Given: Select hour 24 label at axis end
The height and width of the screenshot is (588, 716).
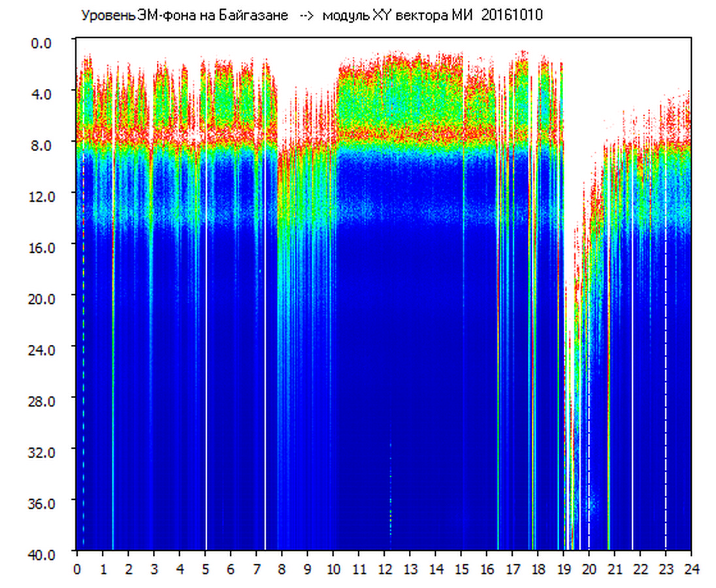Looking at the screenshot, I should click(691, 569).
